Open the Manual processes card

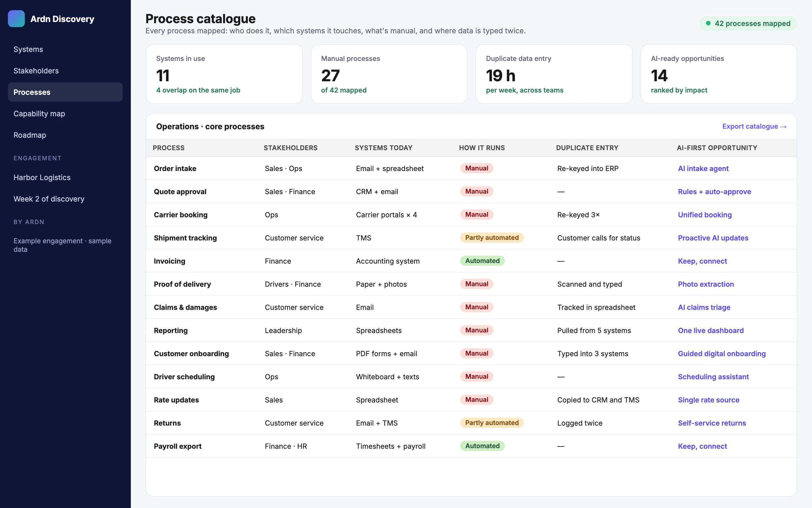pos(389,74)
